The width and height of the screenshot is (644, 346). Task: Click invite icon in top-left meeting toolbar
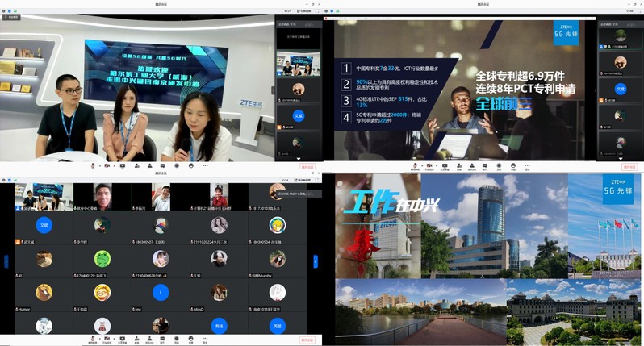coord(136,165)
